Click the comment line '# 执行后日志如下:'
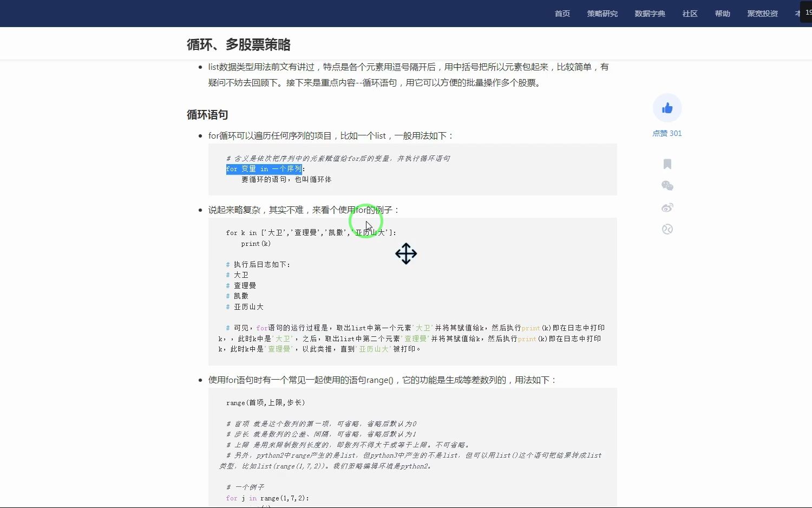This screenshot has height=508, width=812. click(x=258, y=265)
